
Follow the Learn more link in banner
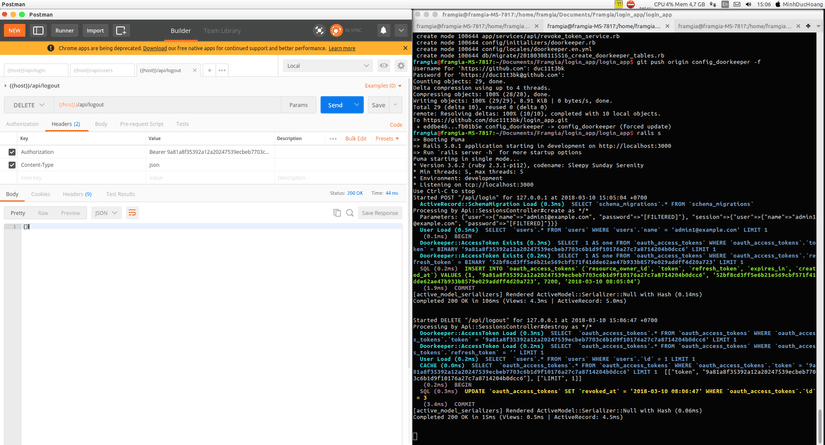coord(342,48)
